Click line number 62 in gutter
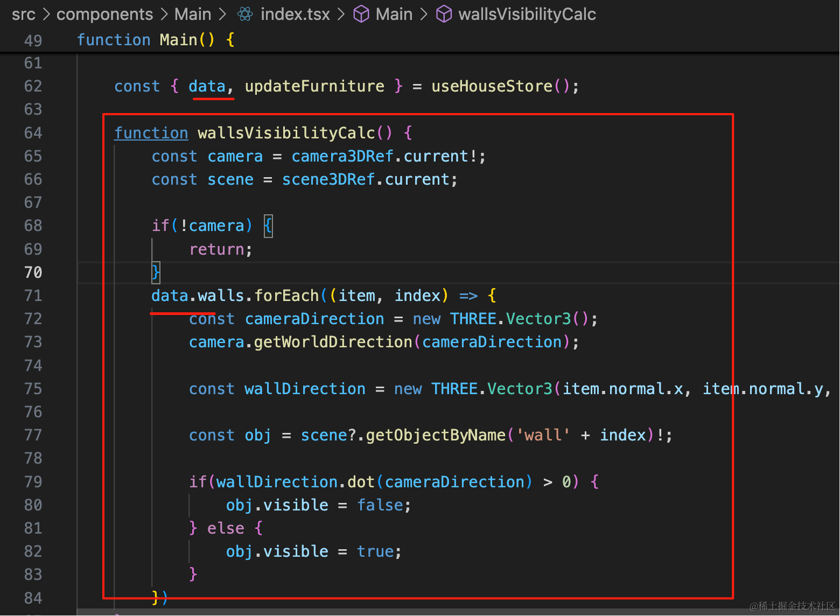The height and width of the screenshot is (616, 840). click(x=33, y=86)
